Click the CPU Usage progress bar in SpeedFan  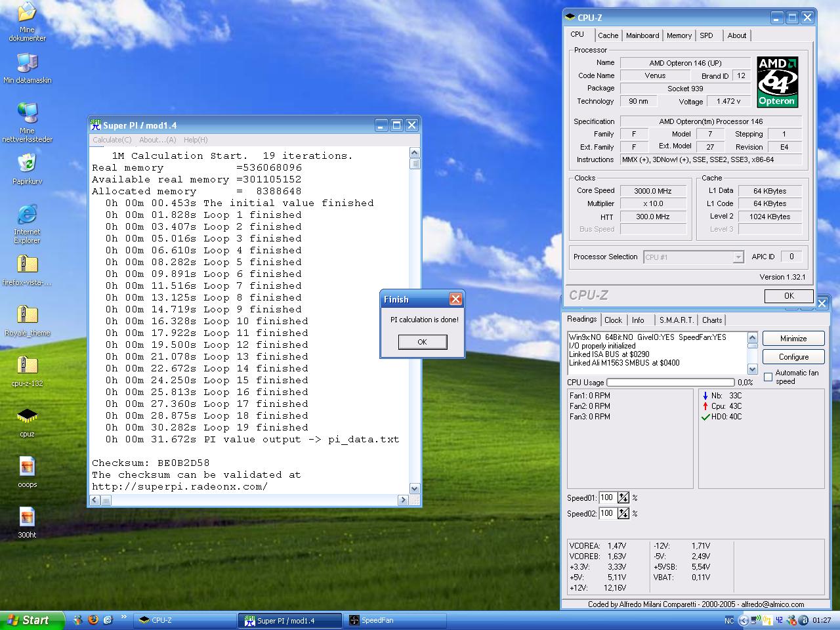[670, 382]
